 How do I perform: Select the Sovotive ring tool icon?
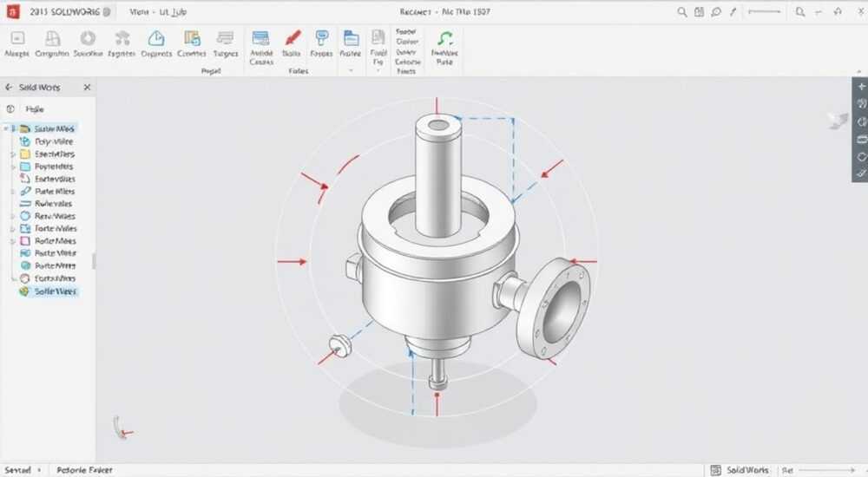pos(88,37)
